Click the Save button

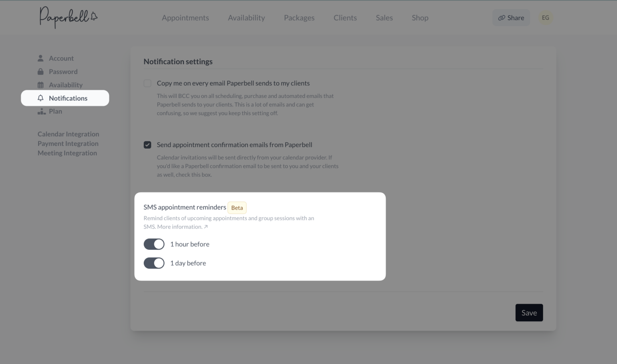(x=529, y=313)
